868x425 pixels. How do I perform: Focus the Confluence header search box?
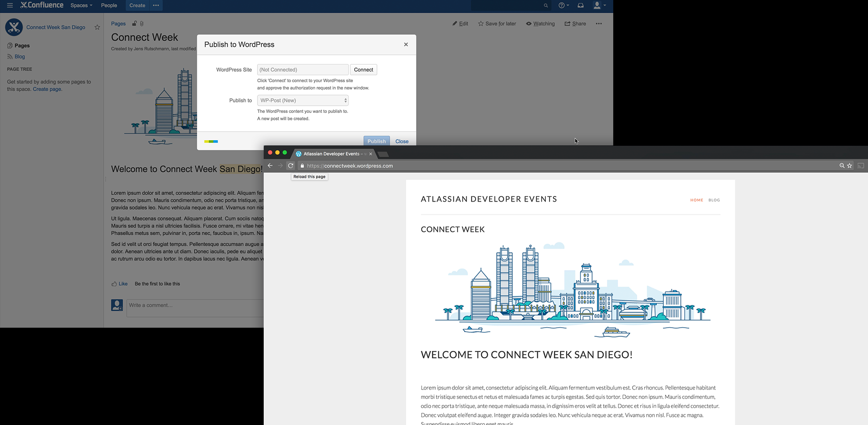pos(511,6)
